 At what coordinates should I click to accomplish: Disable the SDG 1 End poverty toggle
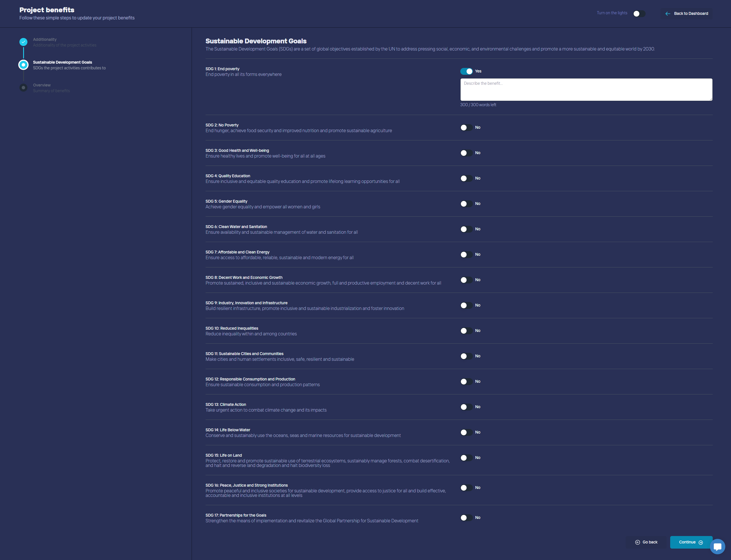click(x=466, y=71)
